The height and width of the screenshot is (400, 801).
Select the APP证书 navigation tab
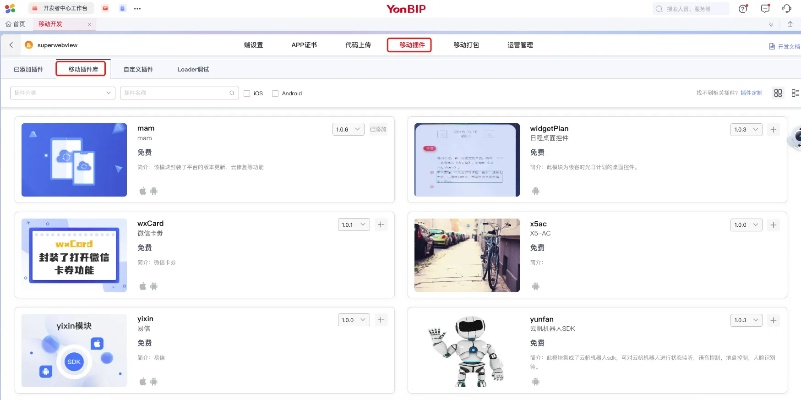click(304, 45)
